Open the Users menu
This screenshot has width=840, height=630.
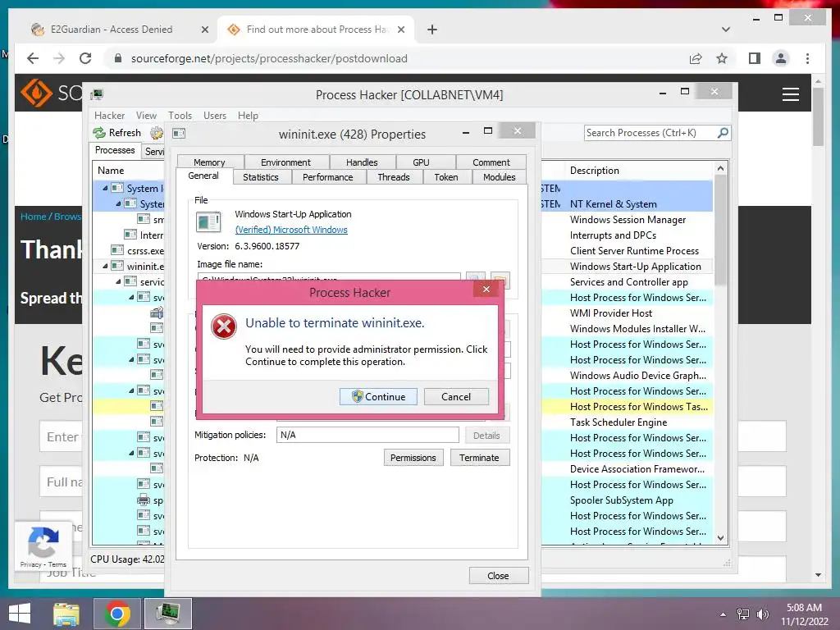click(x=215, y=115)
